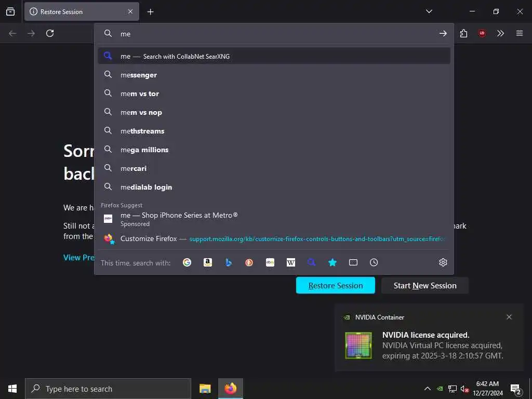Viewport: 532px width, 399px height.
Task: Expand the more tools overflow chevrons
Action: pos(500,33)
